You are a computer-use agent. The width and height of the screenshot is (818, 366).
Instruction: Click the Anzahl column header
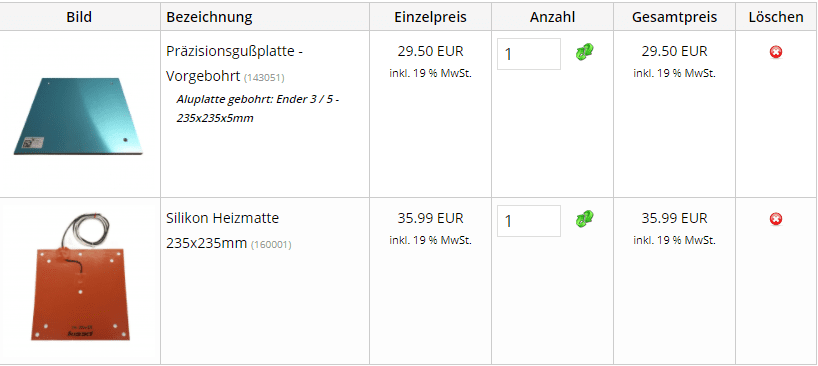pos(552,17)
